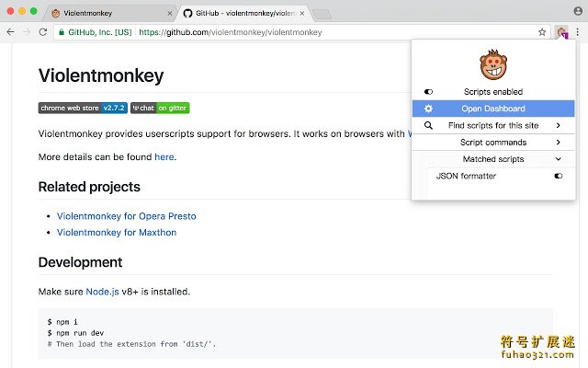Click the JSON formatter script name

coord(466,176)
